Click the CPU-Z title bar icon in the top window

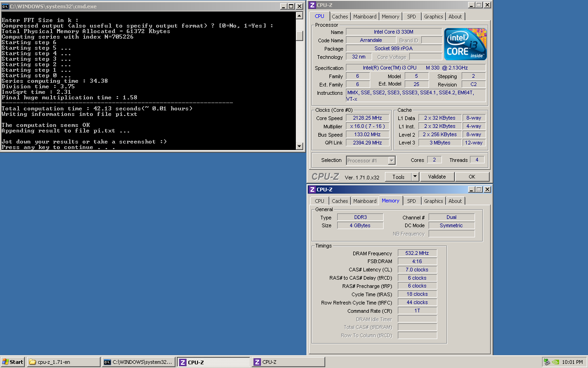tap(312, 5)
